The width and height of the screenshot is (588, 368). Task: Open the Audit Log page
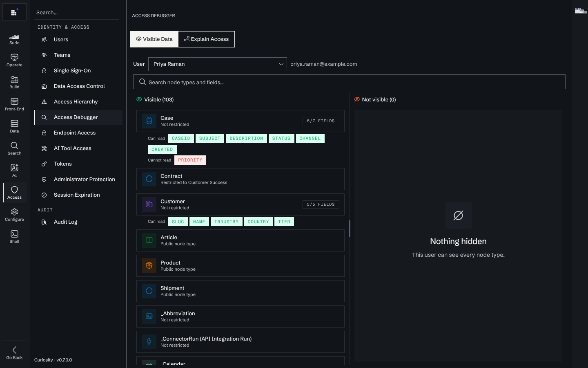tap(78, 222)
